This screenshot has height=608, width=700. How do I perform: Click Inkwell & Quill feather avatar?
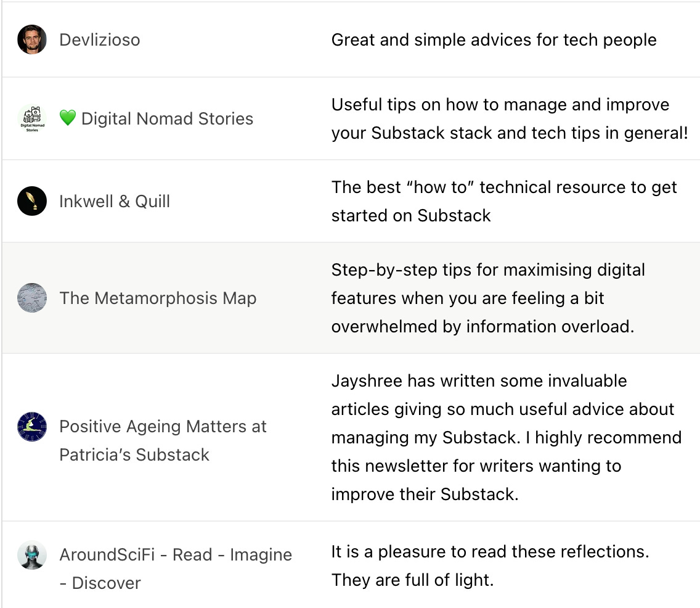coord(31,201)
